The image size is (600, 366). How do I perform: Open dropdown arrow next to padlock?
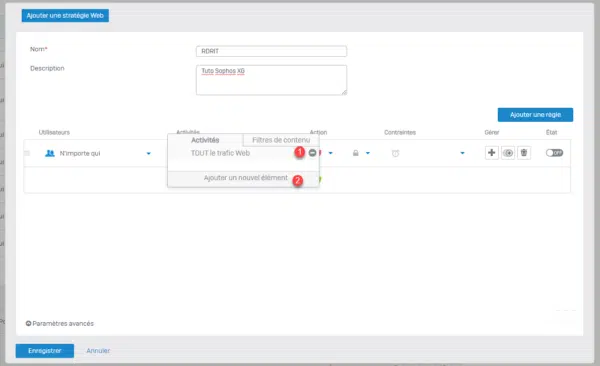(x=368, y=153)
